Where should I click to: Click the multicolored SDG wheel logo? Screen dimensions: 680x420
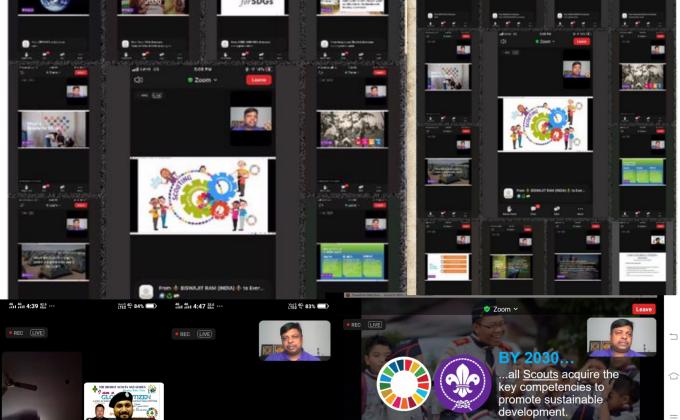403,383
